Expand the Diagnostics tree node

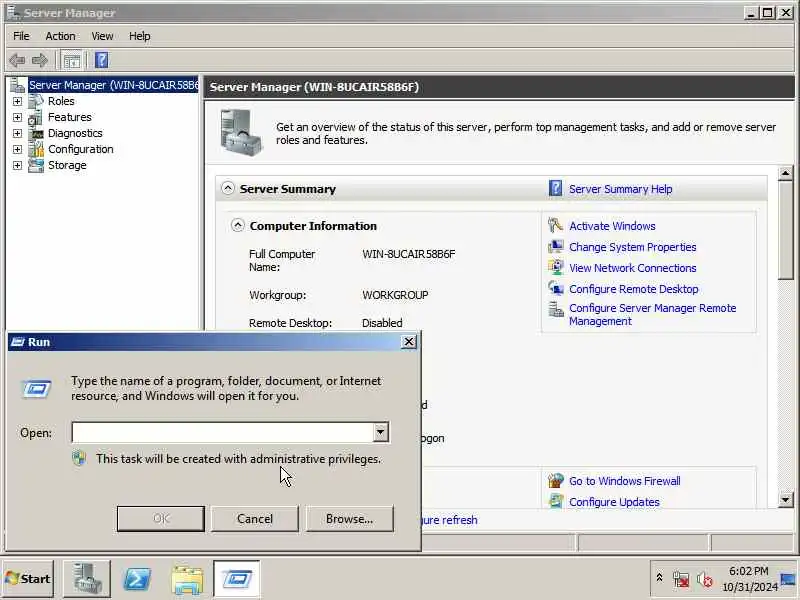(x=17, y=133)
